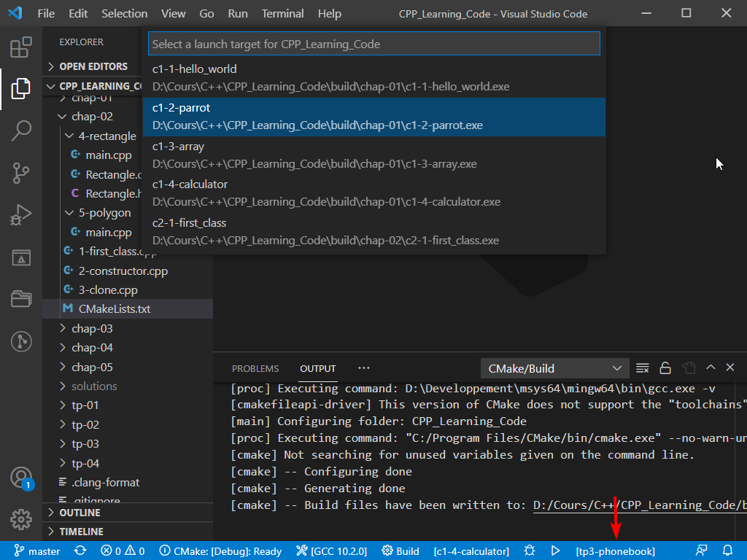Image resolution: width=747 pixels, height=560 pixels.
Task: Clear the output with the clear icon
Action: click(x=642, y=368)
